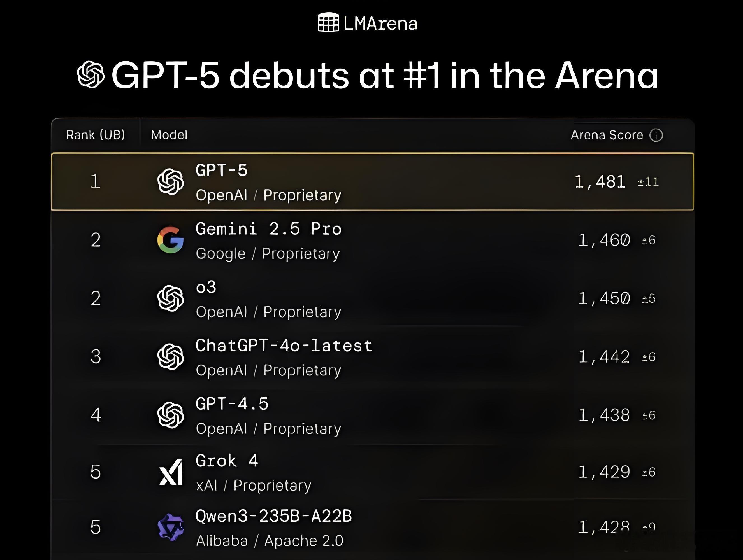743x560 pixels.
Task: Click the Qwen logo for Qwen3-235B-A22B
Action: [171, 527]
